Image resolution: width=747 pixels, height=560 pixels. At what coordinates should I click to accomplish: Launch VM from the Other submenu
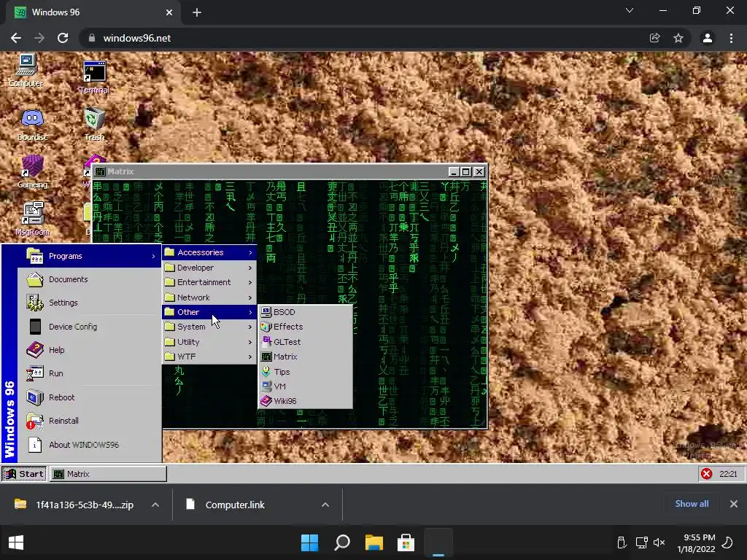point(305,386)
